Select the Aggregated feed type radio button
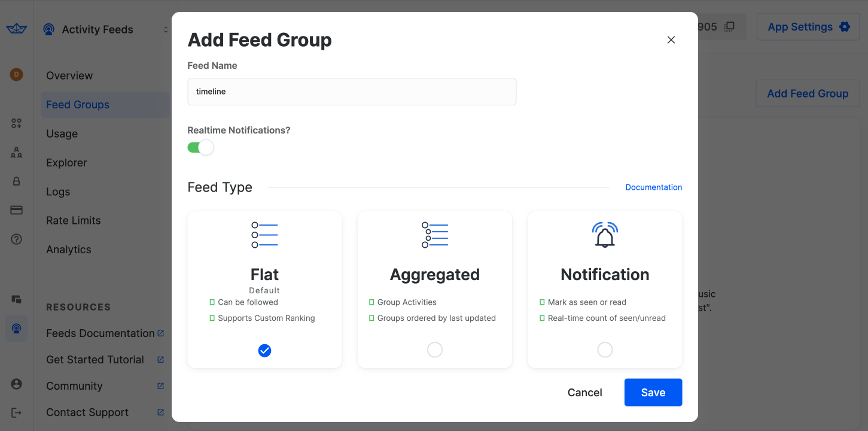 click(435, 350)
